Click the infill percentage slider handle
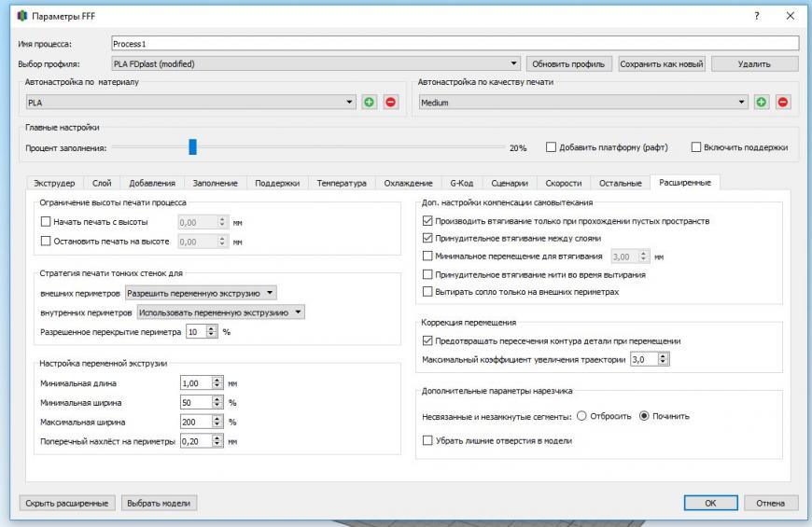812x527 pixels. 192,147
